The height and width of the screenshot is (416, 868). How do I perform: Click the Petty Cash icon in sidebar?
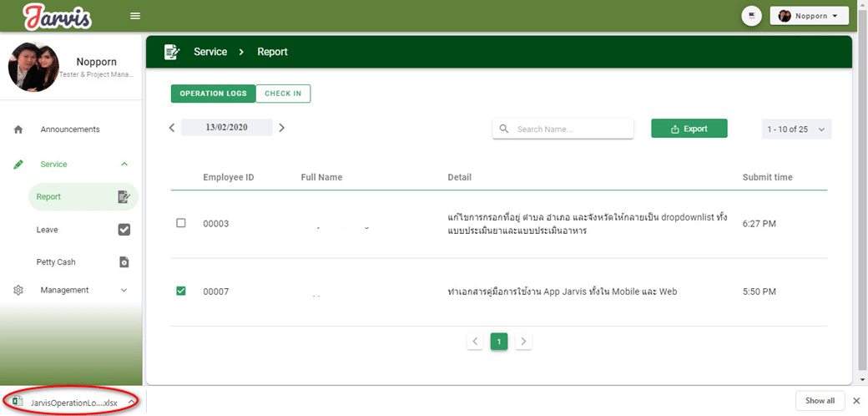tap(124, 262)
